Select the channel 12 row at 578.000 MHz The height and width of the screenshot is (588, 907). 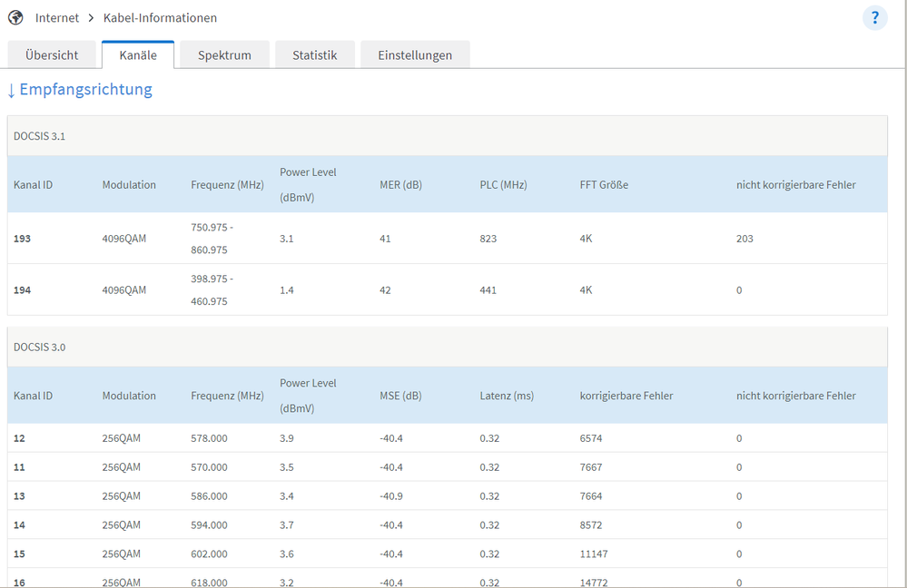19,438
